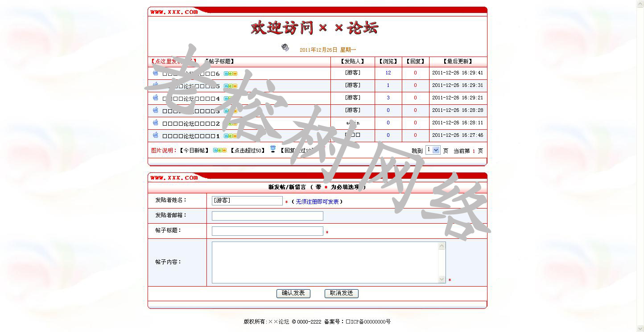This screenshot has height=332, width=644.
Task: Click the red 点这里发 new post link
Action: (x=173, y=61)
